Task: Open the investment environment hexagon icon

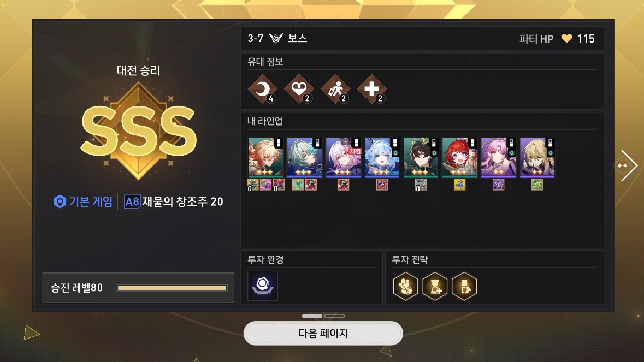Action: (263, 286)
